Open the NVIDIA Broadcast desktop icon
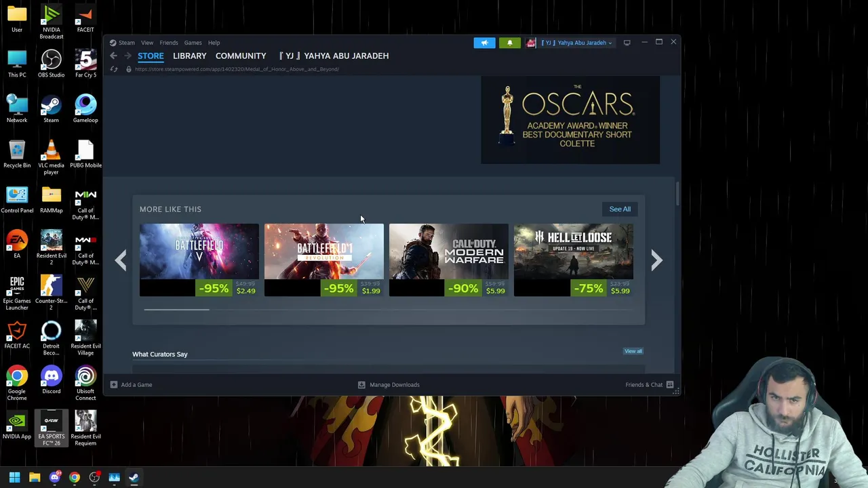The height and width of the screenshot is (488, 868). click(x=51, y=22)
